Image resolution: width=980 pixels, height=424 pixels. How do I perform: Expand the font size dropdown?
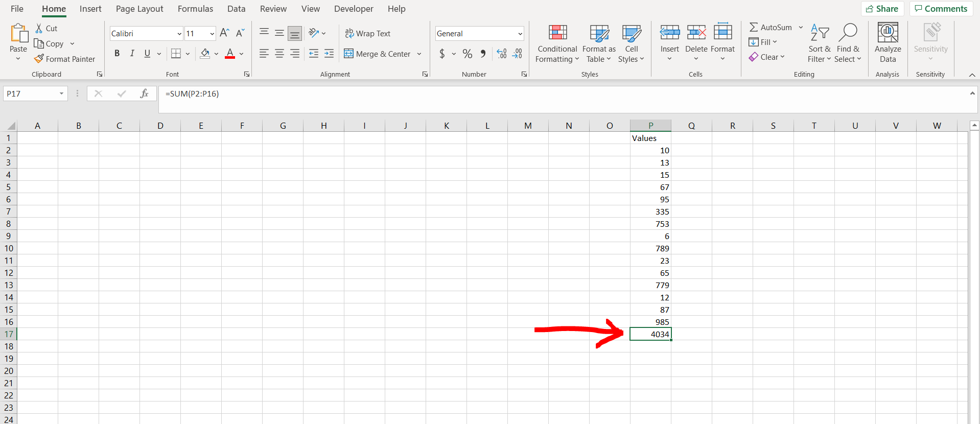click(212, 34)
